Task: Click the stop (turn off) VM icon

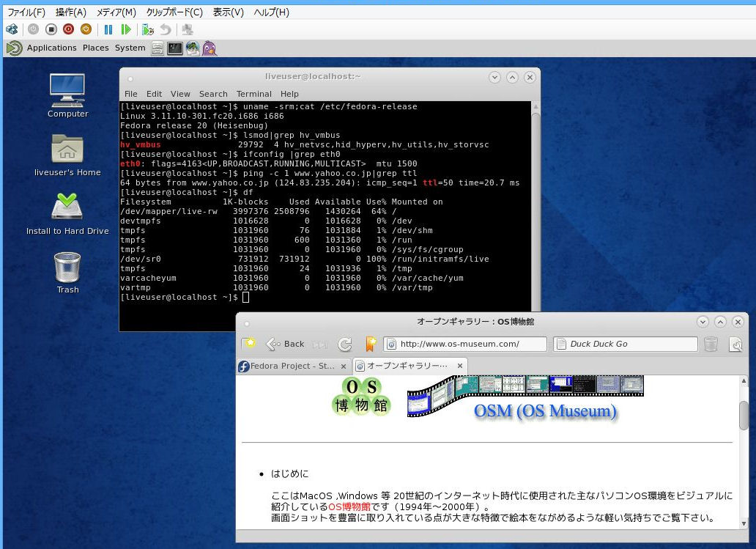Action: pos(51,30)
